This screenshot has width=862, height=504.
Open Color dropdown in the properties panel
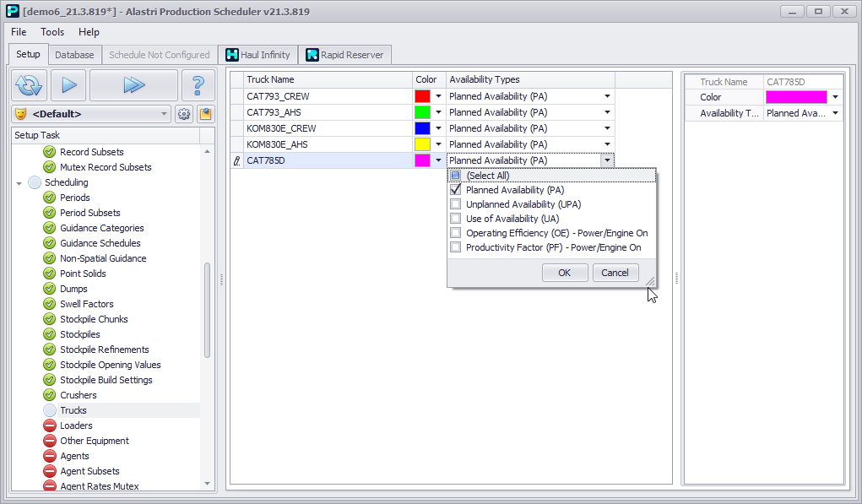tap(835, 97)
